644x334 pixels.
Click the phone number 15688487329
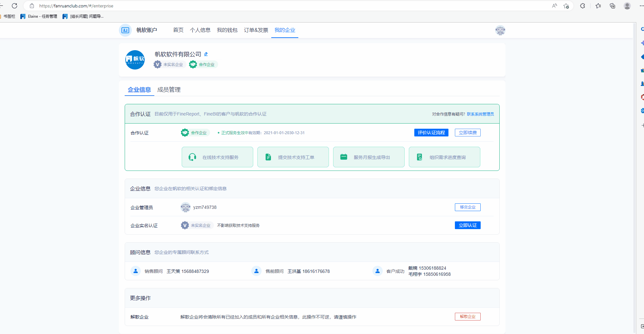[195, 271]
